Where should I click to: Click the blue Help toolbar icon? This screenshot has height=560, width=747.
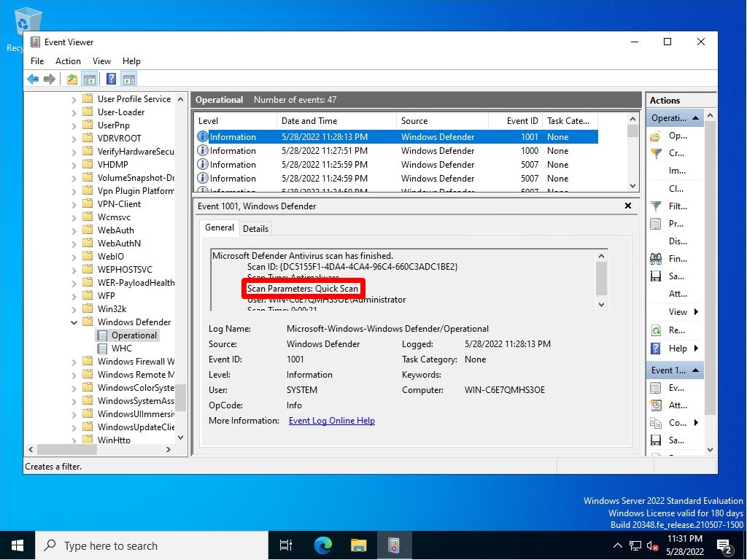[x=111, y=79]
